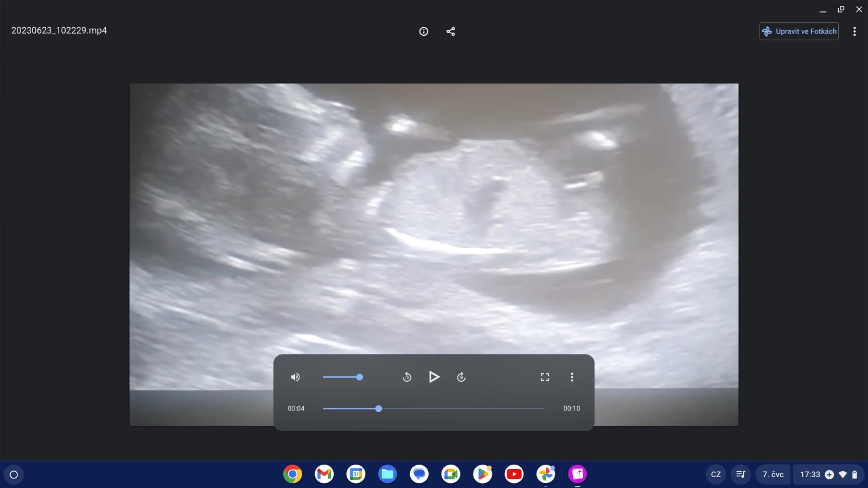Launch Google Chrome from the shelf
Image resolution: width=868 pixels, height=488 pixels.
[292, 474]
